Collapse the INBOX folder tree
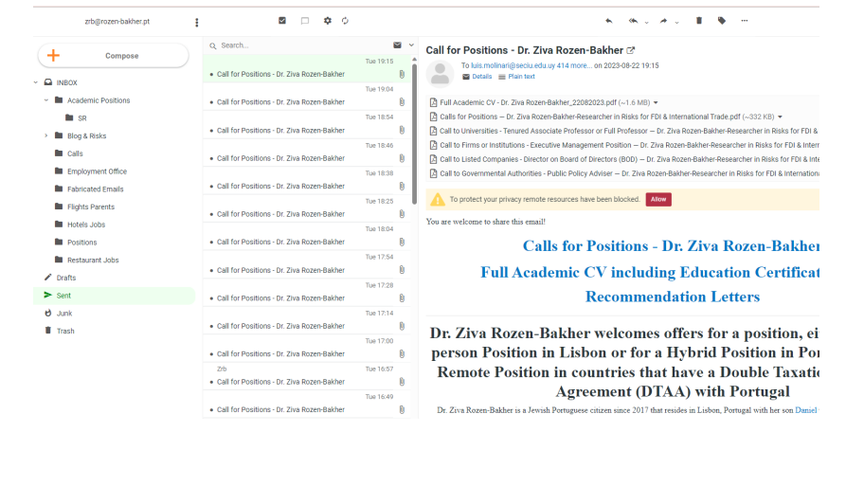The height and width of the screenshot is (504, 846). coord(36,82)
